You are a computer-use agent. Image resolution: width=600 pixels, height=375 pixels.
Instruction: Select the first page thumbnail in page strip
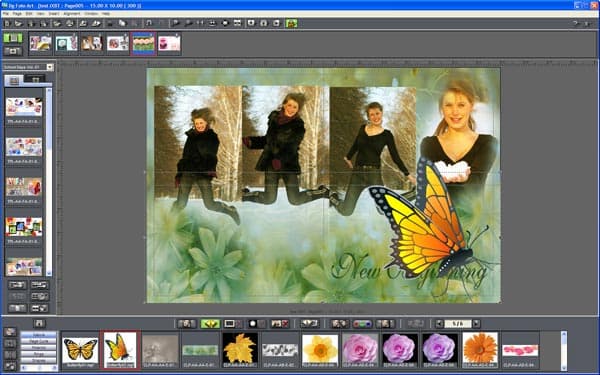[40, 43]
